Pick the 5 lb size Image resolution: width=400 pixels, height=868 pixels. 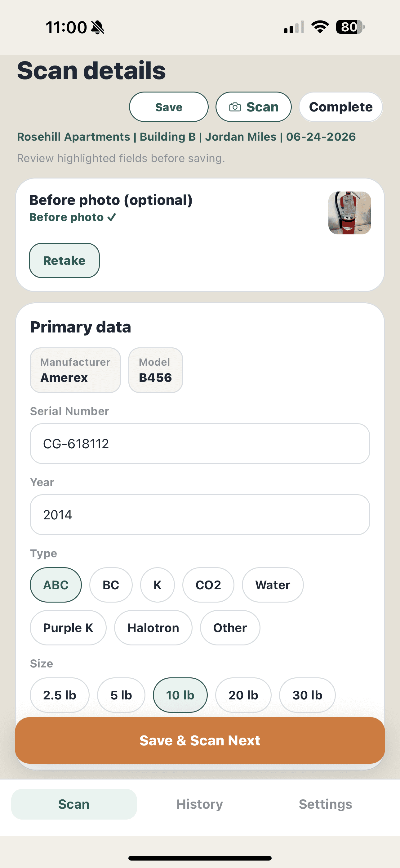pyautogui.click(x=121, y=695)
